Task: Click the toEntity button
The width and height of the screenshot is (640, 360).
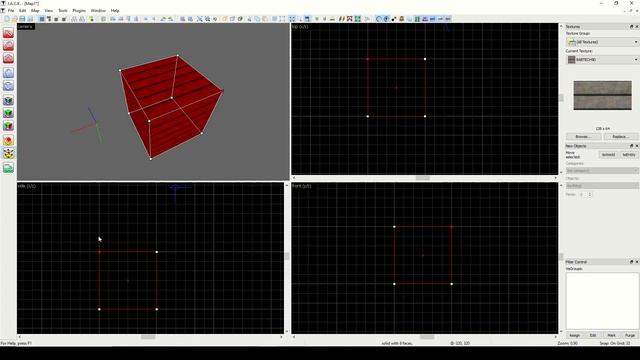Action: (629, 155)
